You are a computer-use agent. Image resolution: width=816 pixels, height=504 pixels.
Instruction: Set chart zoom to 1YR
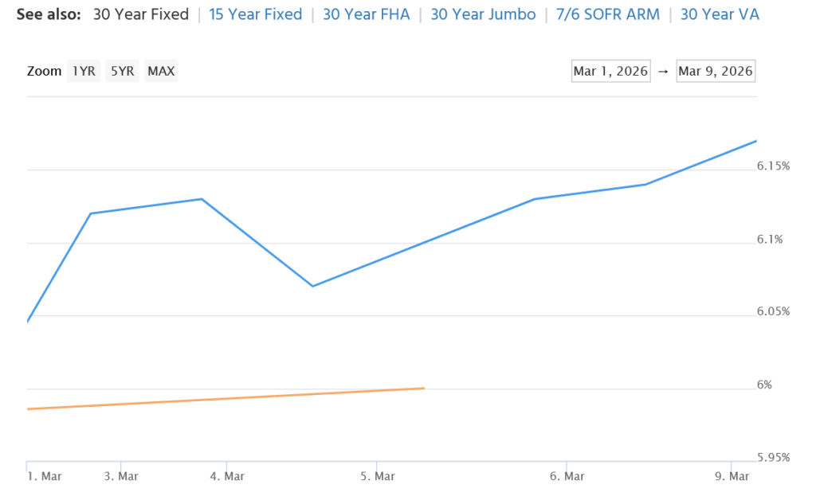pos(84,71)
